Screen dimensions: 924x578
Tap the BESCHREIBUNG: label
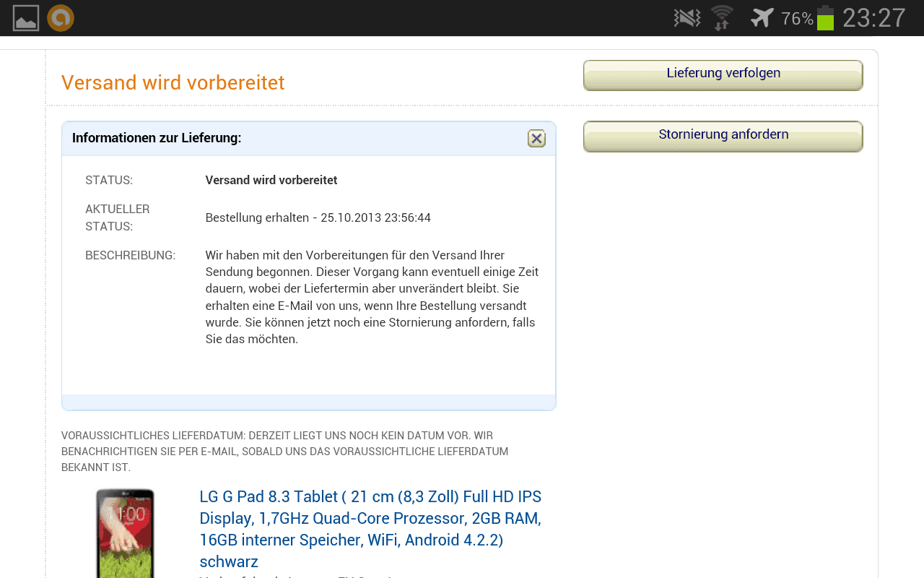[131, 255]
